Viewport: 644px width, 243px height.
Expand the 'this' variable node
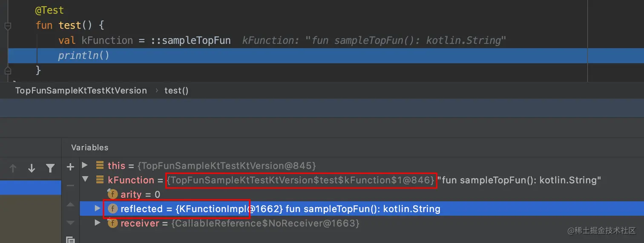tap(85, 165)
